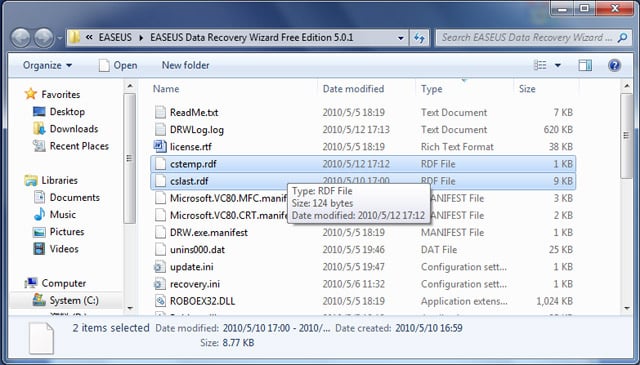The width and height of the screenshot is (640, 365).
Task: Sort by Date modified column header
Action: click(x=353, y=89)
